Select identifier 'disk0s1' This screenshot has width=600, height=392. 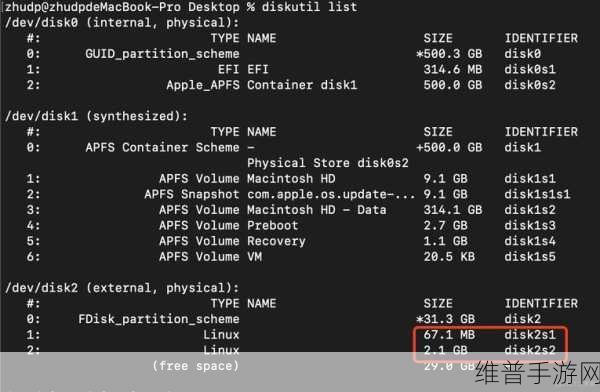tap(530, 69)
